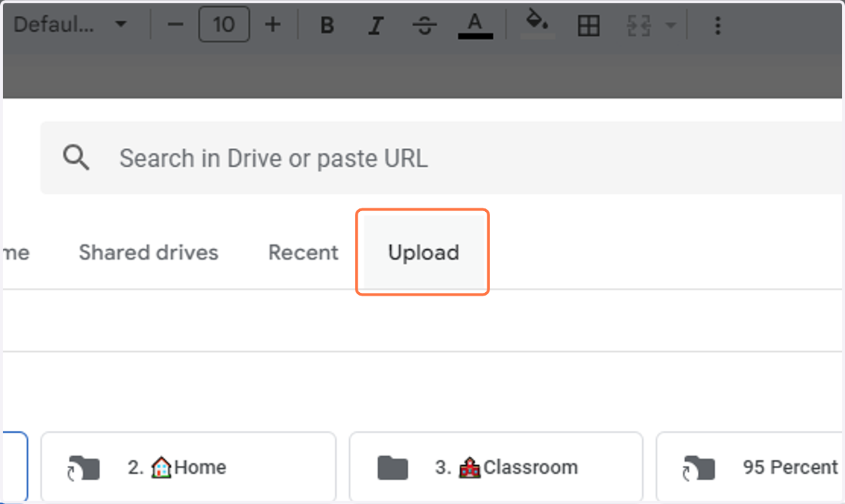The image size is (845, 504).
Task: Select the font size field showing 10
Action: coord(224,25)
